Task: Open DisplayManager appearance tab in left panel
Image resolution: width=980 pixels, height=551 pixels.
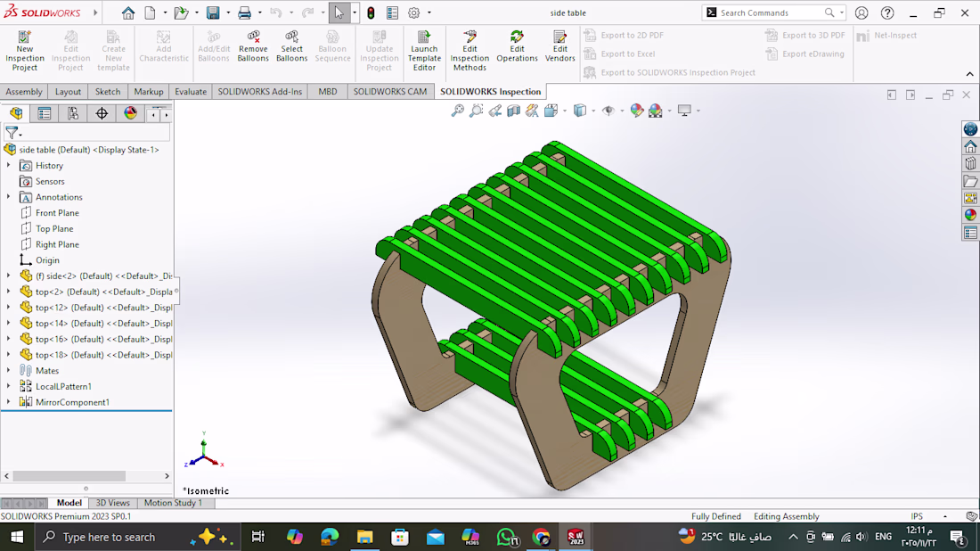Action: 131,113
